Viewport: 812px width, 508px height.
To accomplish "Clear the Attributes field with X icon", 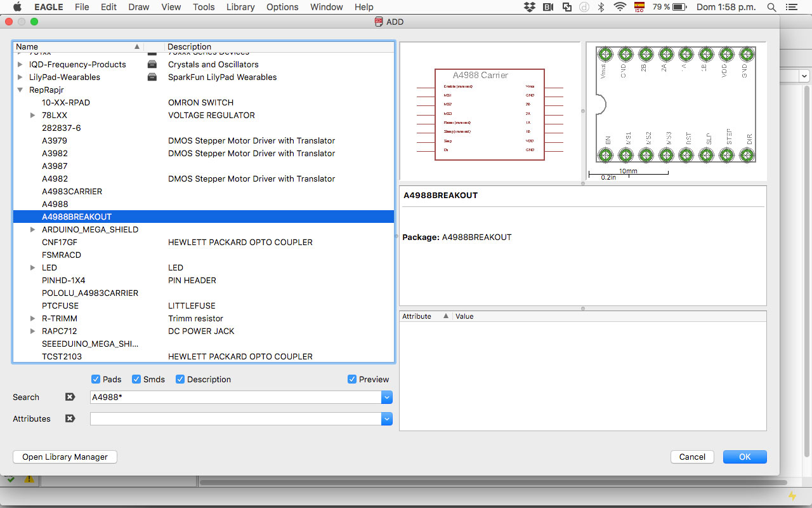I will point(70,418).
